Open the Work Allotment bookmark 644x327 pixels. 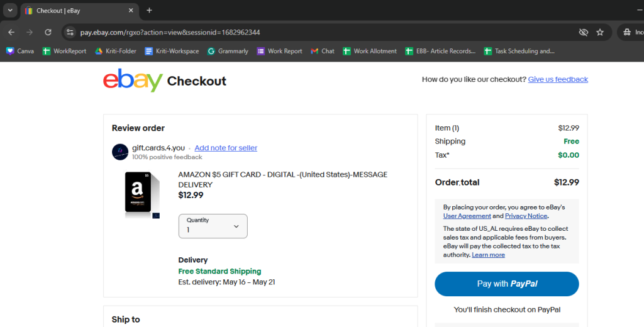click(370, 51)
